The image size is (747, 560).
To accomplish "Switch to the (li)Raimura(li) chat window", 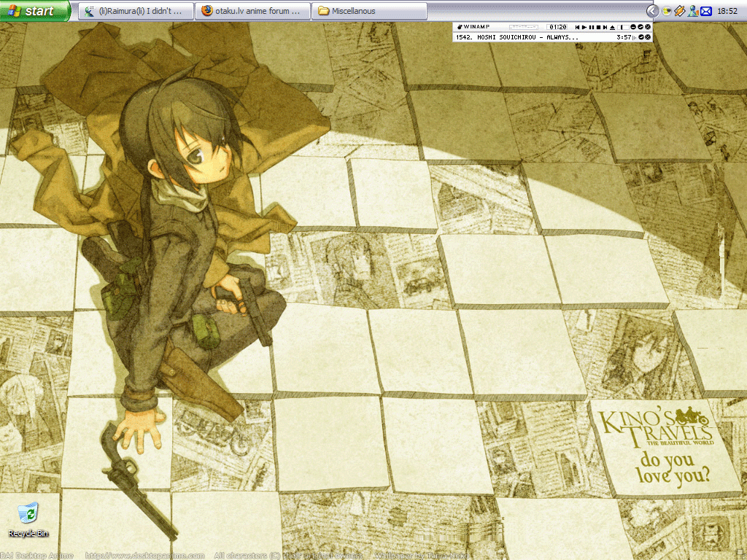I will (x=136, y=11).
